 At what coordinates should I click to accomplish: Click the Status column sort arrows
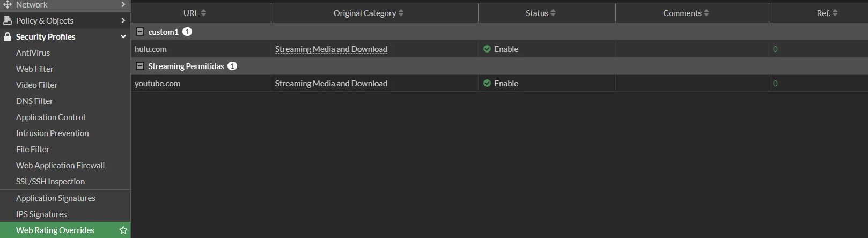click(553, 13)
